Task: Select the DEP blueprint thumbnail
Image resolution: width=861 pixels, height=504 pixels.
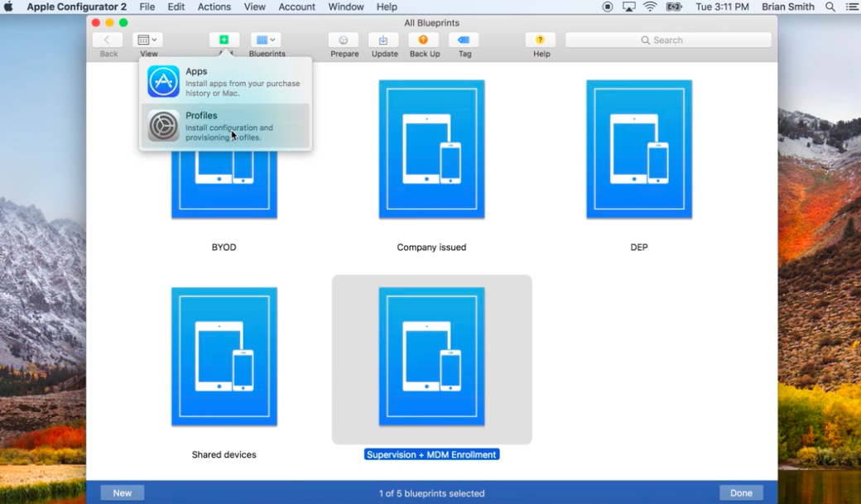Action: coord(639,149)
